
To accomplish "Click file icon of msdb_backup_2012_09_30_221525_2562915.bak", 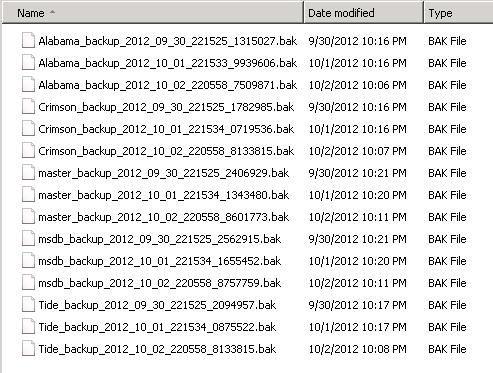I will (28, 239).
